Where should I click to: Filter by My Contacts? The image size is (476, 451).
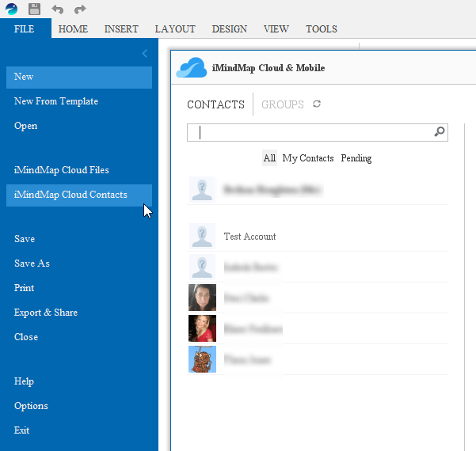[308, 158]
